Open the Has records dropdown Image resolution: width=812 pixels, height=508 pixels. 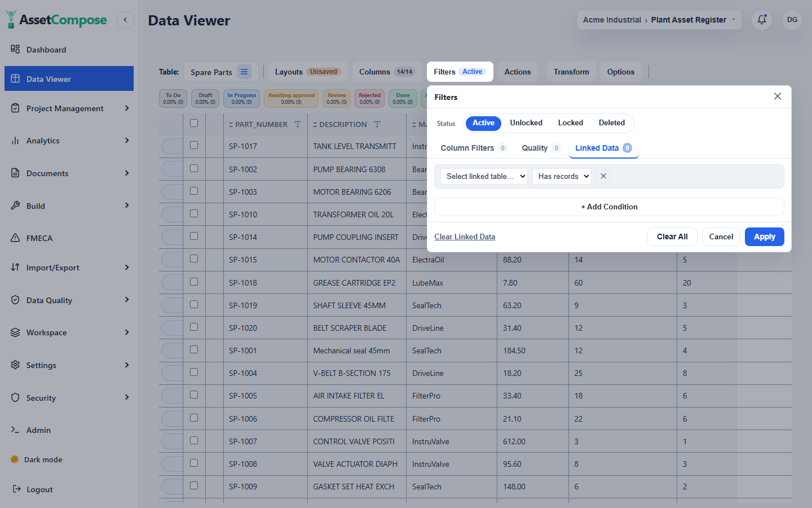pyautogui.click(x=562, y=176)
